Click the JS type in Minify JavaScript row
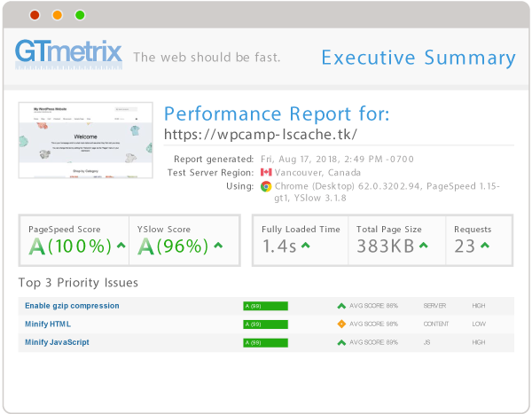This screenshot has width=532, height=414. [426, 342]
